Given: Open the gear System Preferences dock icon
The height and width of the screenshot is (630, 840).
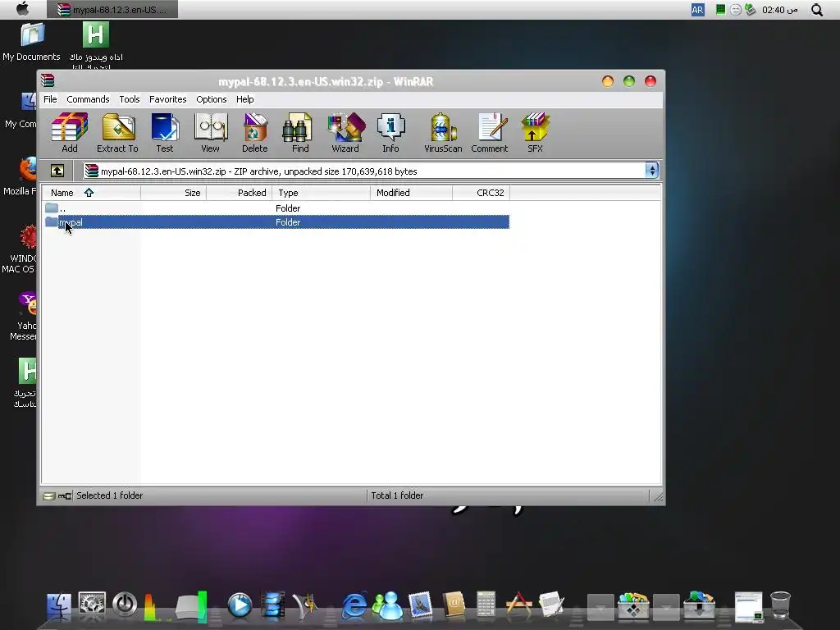Looking at the screenshot, I should (x=92, y=605).
